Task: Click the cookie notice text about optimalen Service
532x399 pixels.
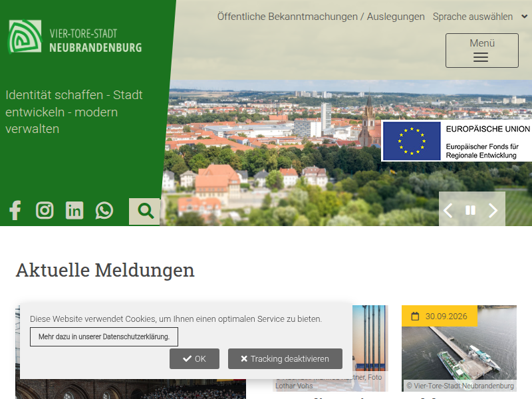Action: [x=176, y=319]
